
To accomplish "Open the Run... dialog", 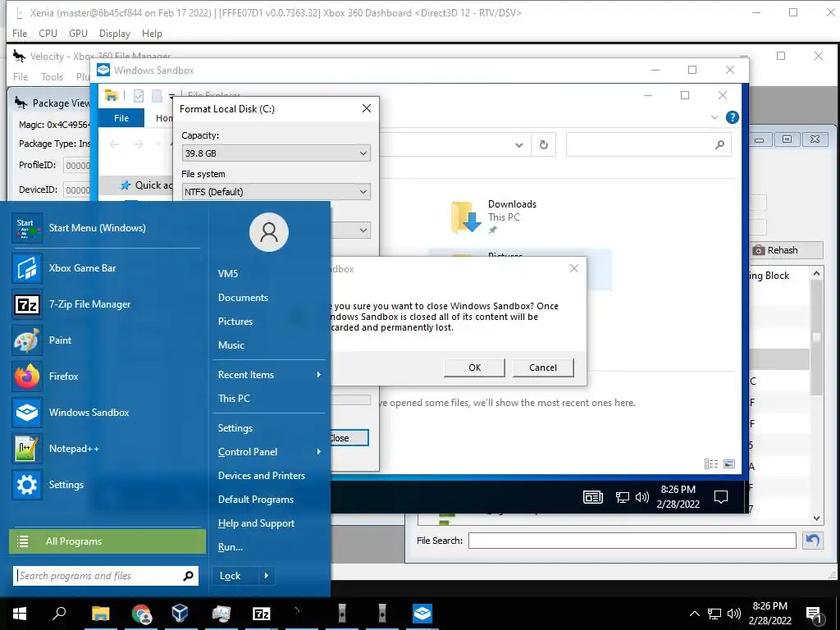I will click(231, 547).
